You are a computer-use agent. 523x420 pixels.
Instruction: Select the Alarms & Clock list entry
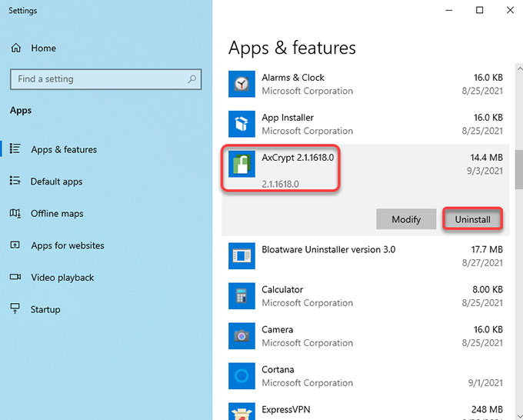click(365, 84)
